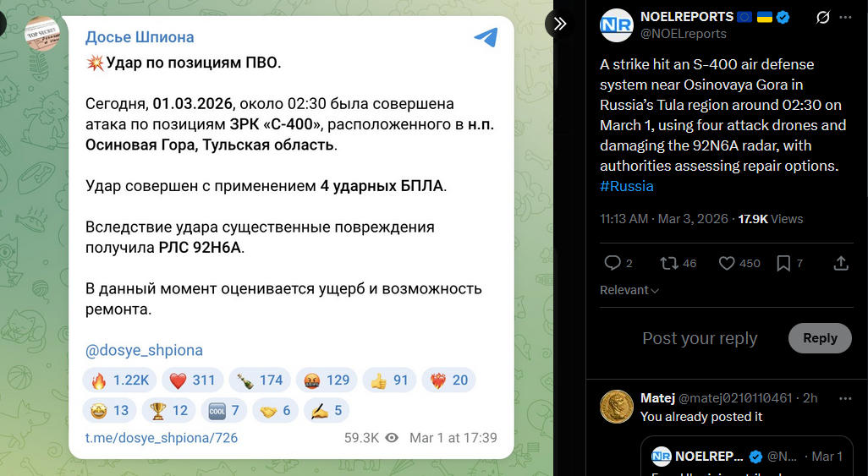Viewport: 868px width, 476px height.
Task: Click the champagne reaction 174
Action: pos(260,380)
